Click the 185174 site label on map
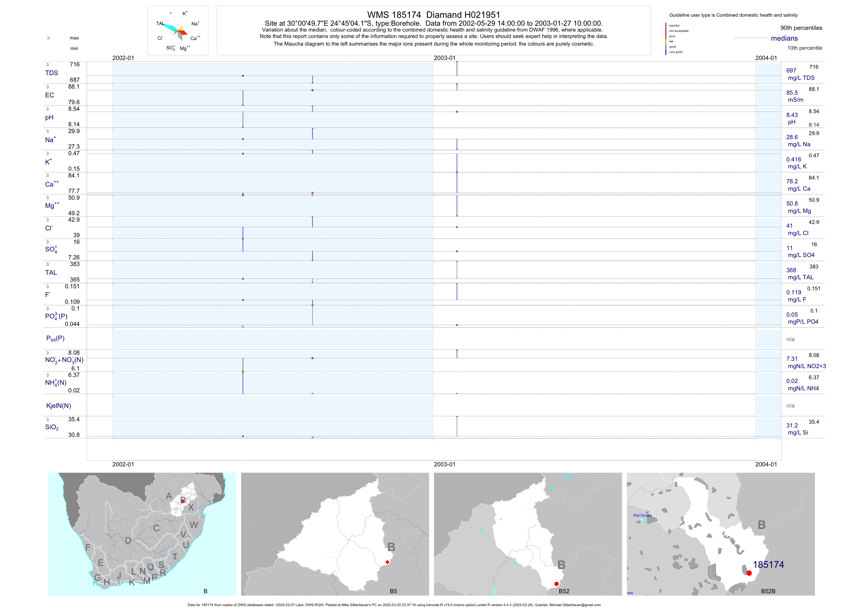The width and height of the screenshot is (868, 614). pos(768,565)
